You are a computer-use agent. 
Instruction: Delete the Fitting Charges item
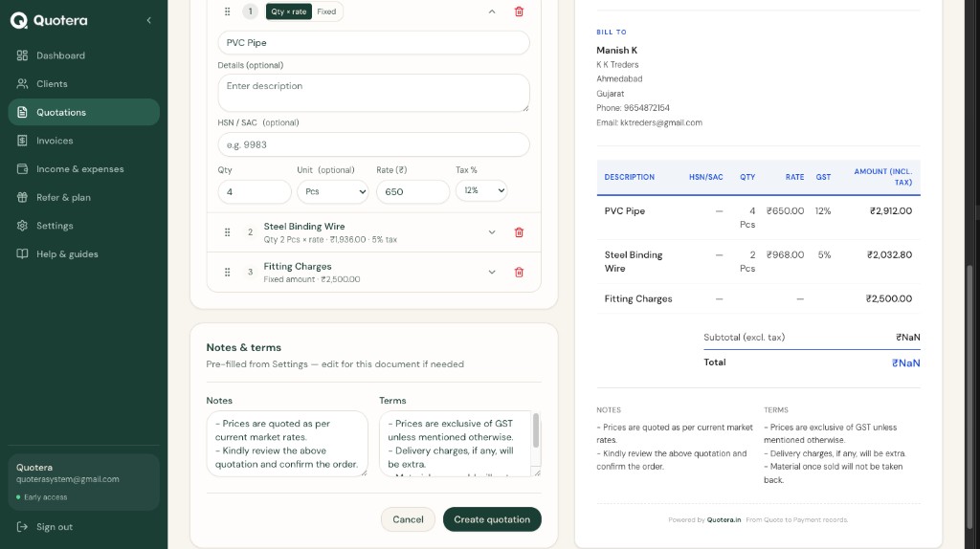coord(519,273)
